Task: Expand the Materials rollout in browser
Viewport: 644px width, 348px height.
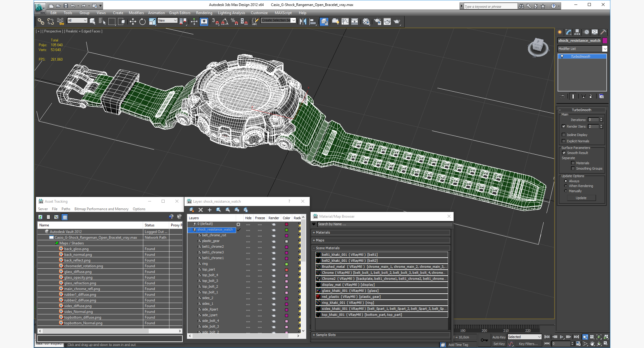Action: (x=381, y=232)
